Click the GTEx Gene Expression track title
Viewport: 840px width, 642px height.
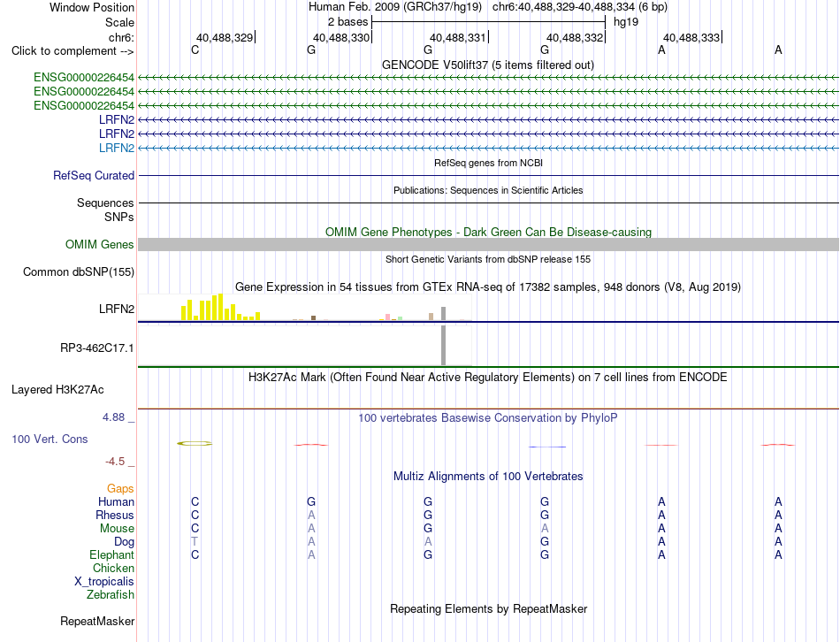[x=488, y=287]
